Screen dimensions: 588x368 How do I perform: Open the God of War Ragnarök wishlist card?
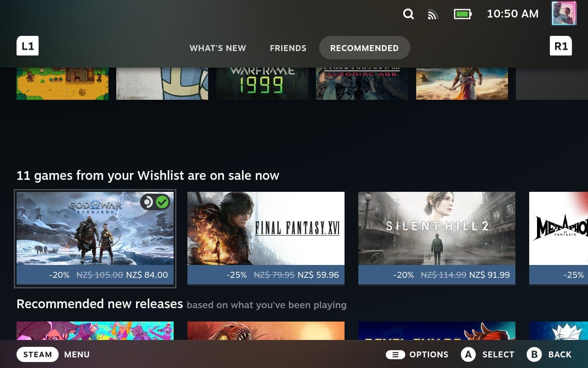(95, 238)
